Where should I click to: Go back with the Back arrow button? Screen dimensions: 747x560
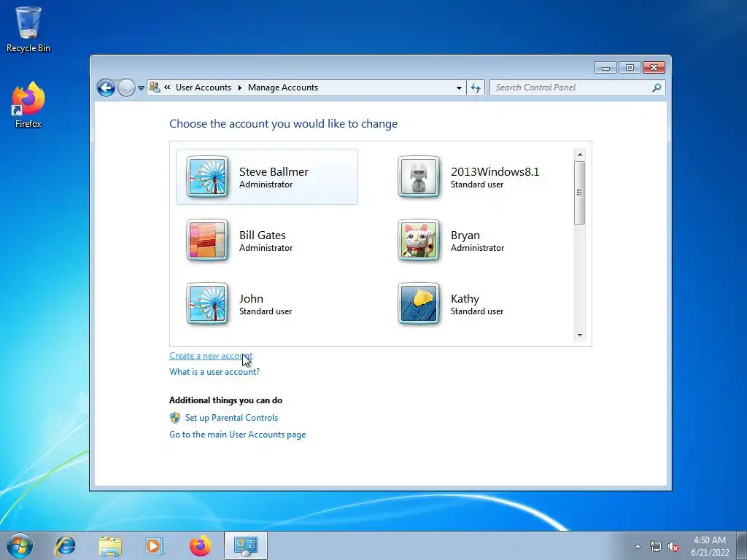(x=106, y=87)
